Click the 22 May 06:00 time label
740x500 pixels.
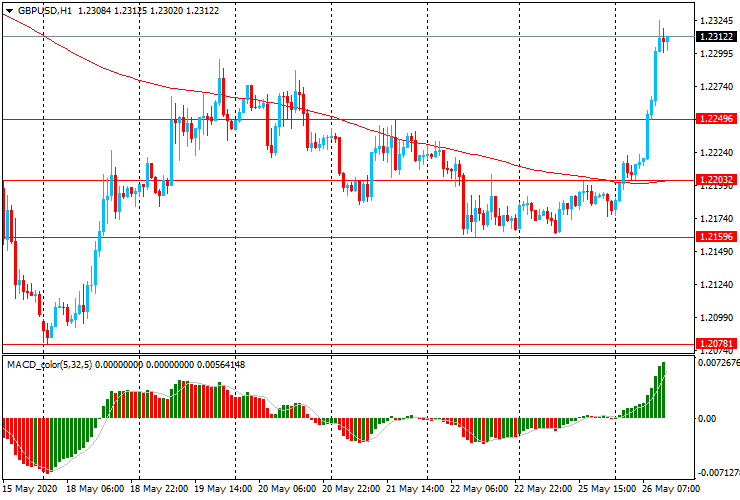[x=479, y=489]
